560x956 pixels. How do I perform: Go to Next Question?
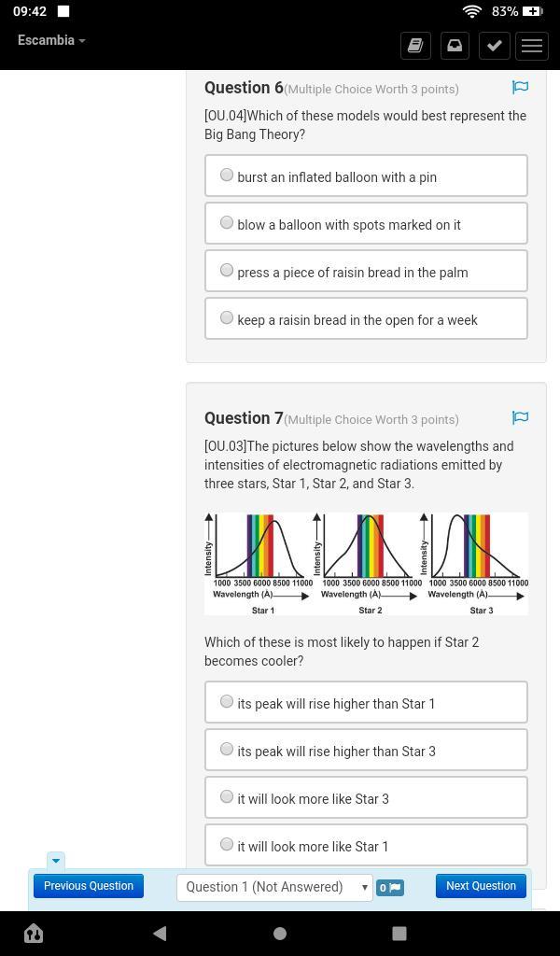pos(481,886)
